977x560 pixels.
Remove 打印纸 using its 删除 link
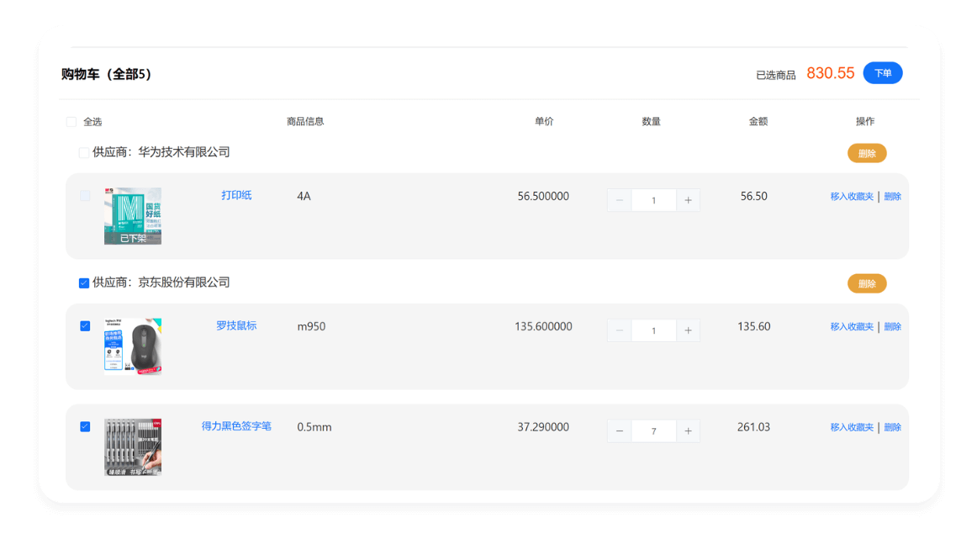(892, 195)
